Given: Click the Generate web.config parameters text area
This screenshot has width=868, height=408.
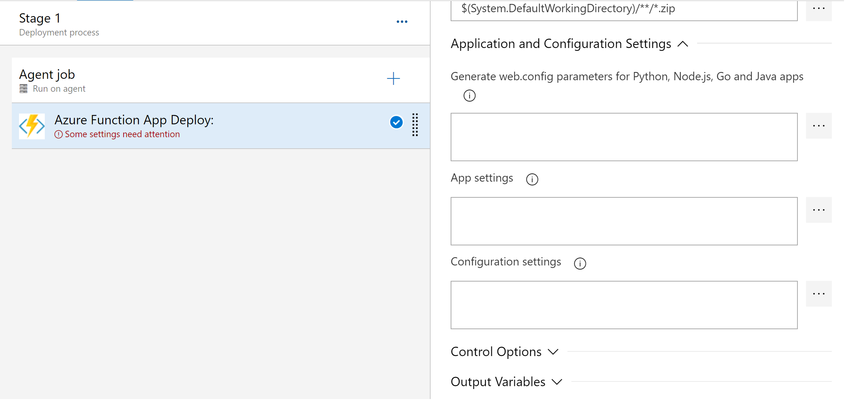Looking at the screenshot, I should (x=624, y=137).
